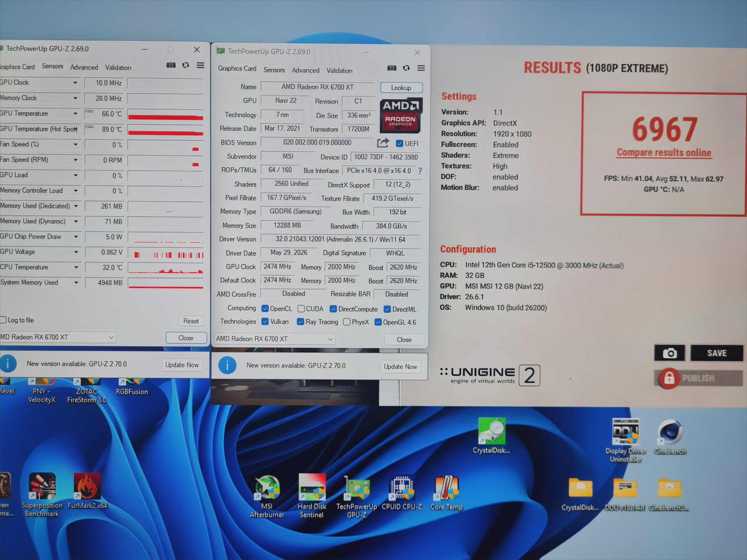
Task: Open MSI Afterburner desktop shortcut
Action: click(x=267, y=497)
